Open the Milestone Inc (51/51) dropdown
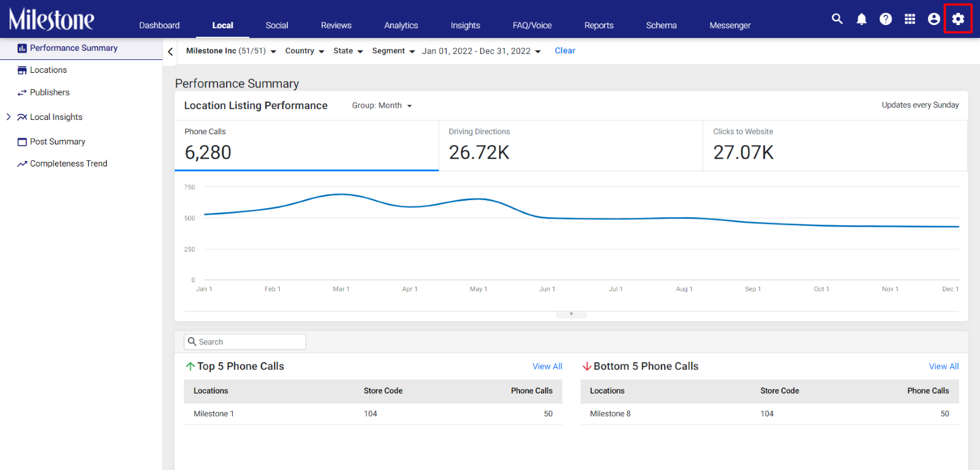980x470 pixels. coord(231,51)
